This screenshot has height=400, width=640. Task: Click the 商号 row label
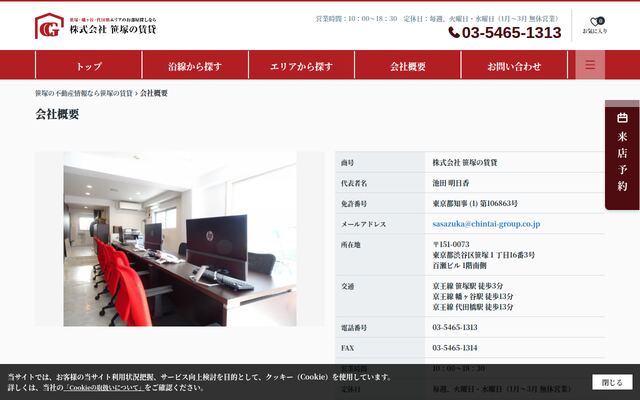click(347, 163)
